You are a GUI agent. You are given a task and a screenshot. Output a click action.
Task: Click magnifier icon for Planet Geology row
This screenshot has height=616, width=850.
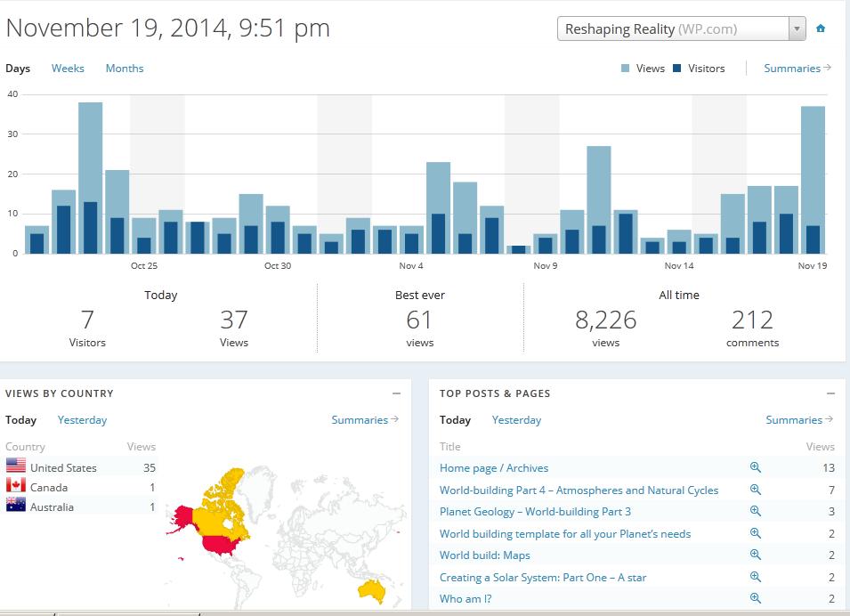(x=756, y=511)
